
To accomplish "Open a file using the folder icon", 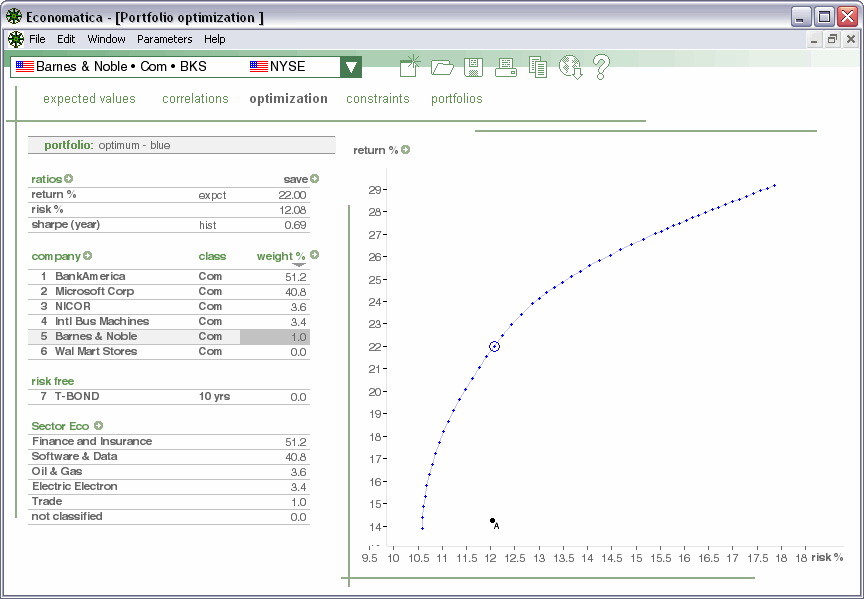I will click(442, 67).
